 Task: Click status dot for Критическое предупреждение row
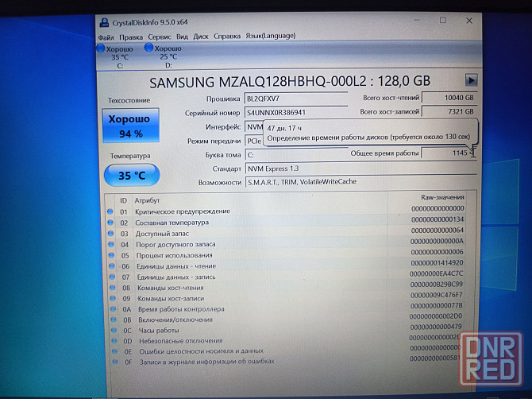click(110, 211)
